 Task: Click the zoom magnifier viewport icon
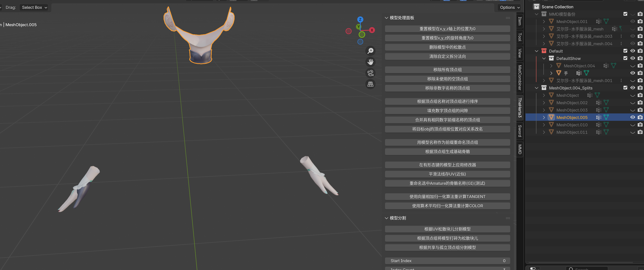370,51
